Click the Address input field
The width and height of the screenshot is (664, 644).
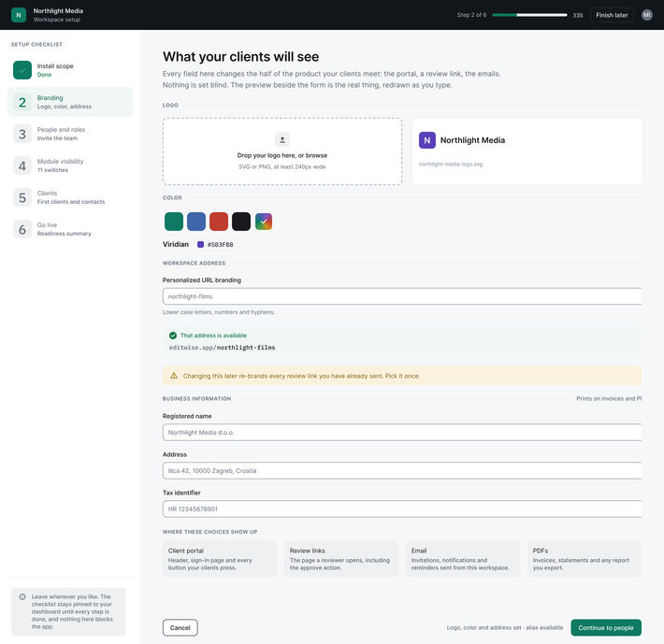coord(402,470)
